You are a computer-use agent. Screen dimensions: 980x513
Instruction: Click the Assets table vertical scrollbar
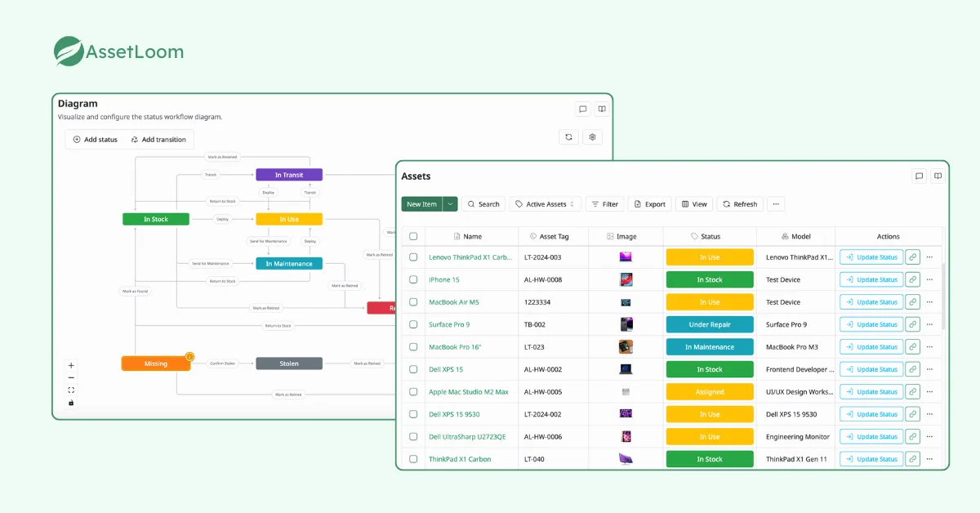pos(944,296)
